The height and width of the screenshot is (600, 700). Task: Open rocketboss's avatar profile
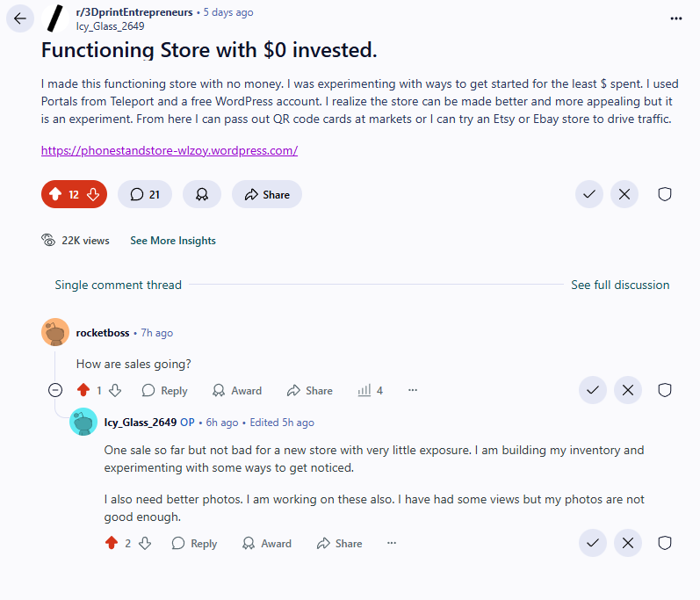point(55,332)
